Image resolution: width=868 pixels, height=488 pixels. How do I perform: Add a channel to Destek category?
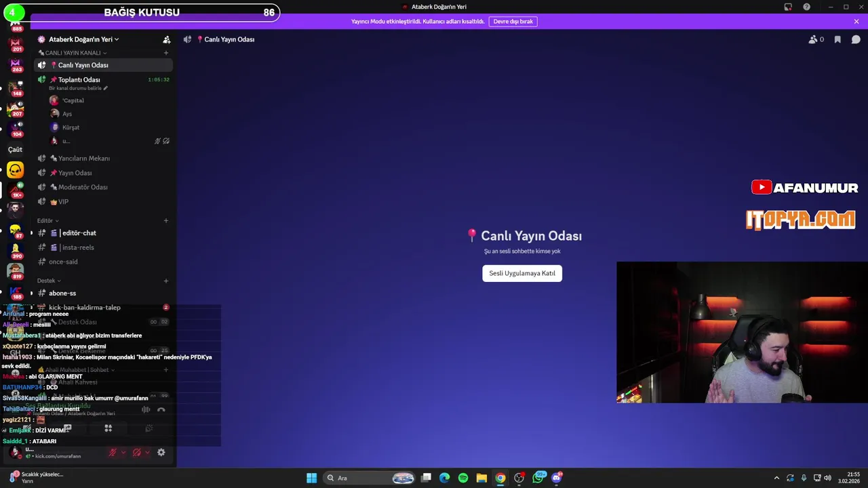click(x=165, y=281)
